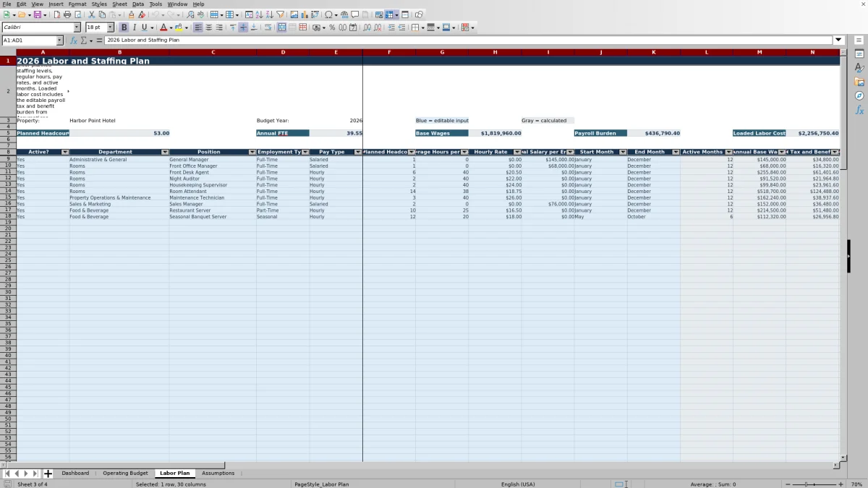This screenshot has width=868, height=488.
Task: Open the Hourly Rate column filter dropdown
Action: (x=517, y=153)
